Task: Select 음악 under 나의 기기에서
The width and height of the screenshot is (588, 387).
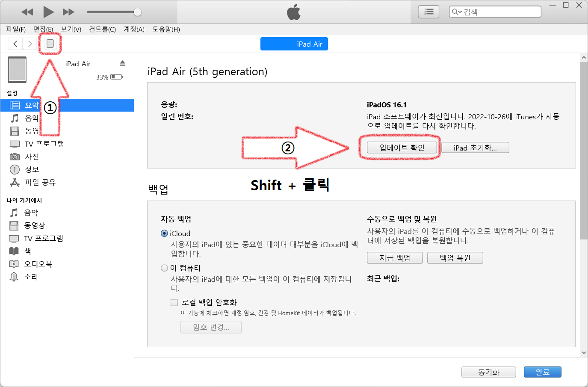Action: 67,213
